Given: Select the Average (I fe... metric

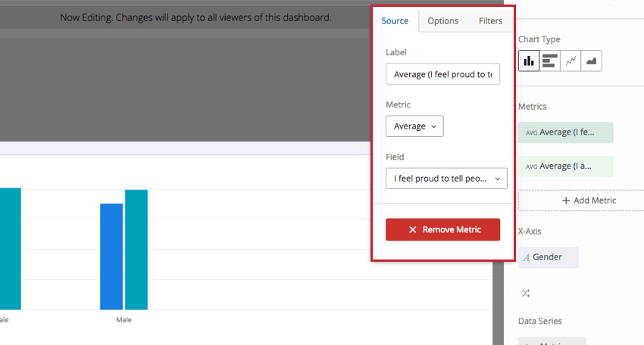Looking at the screenshot, I should click(565, 132).
